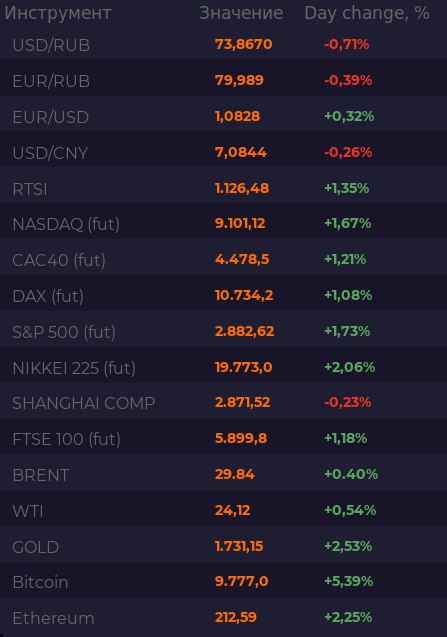Open the GOLD instrument entry
Screen dimensions: 447x637
click(x=224, y=546)
